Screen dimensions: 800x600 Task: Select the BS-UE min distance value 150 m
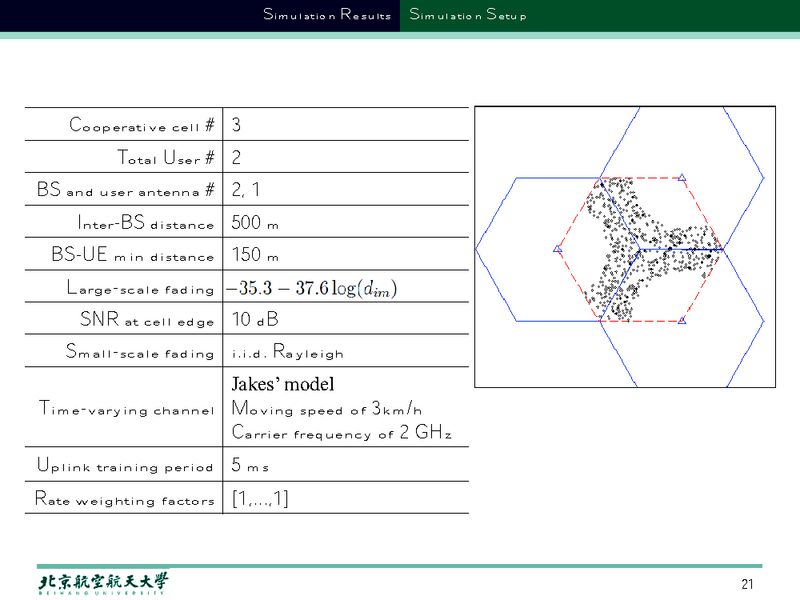[x=255, y=256]
